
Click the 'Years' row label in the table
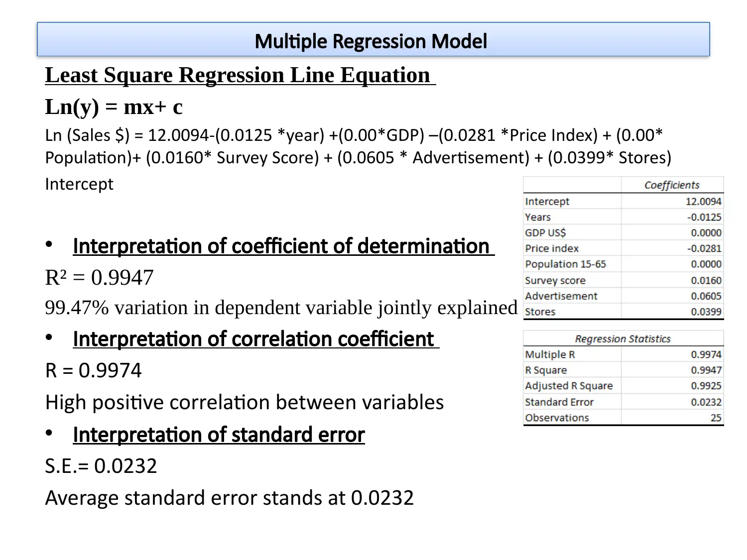538,217
